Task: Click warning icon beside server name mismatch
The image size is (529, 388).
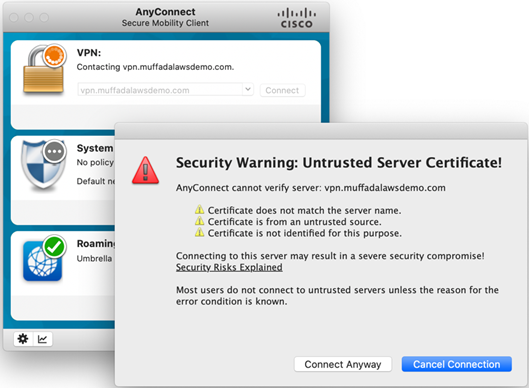Action: [x=199, y=210]
